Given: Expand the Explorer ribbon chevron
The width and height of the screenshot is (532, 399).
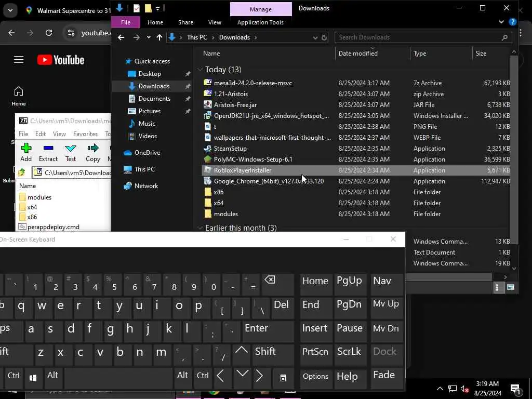Looking at the screenshot, I should click(x=501, y=22).
